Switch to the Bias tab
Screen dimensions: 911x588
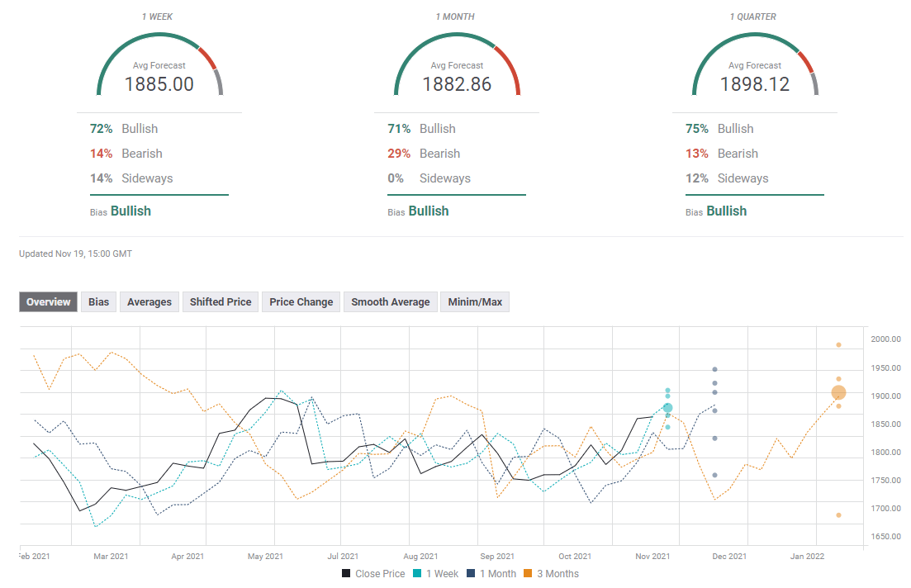pyautogui.click(x=99, y=302)
